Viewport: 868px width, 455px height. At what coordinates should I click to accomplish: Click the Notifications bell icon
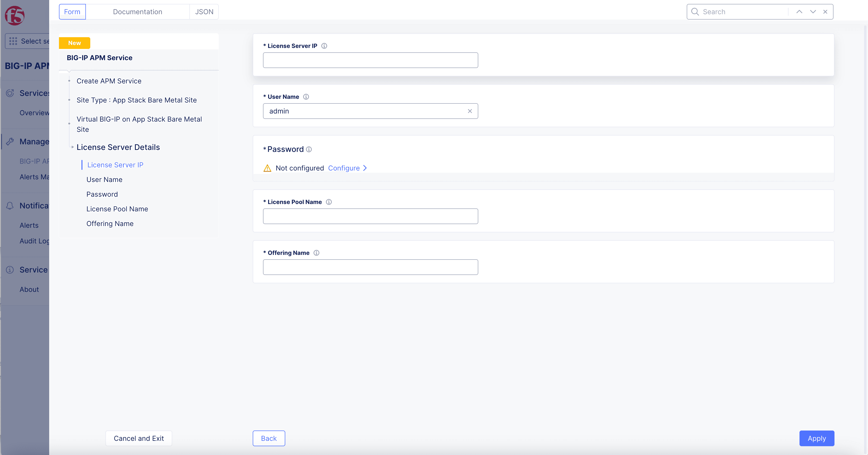coord(10,205)
